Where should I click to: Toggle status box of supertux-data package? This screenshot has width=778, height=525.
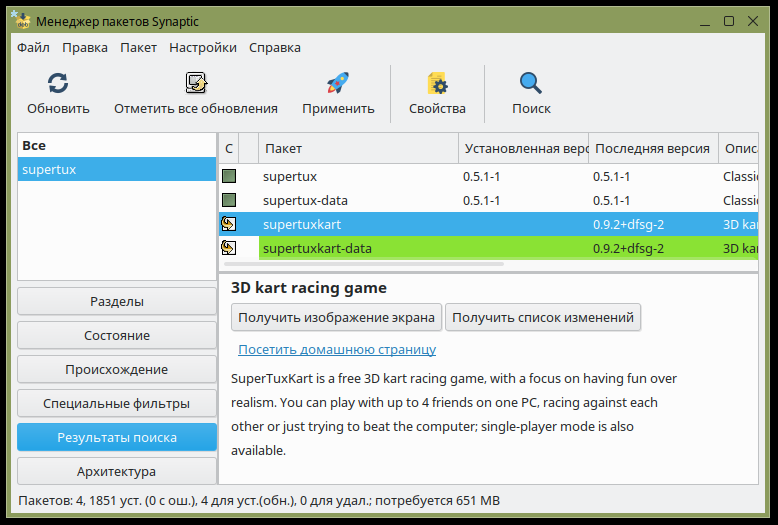[x=229, y=200]
